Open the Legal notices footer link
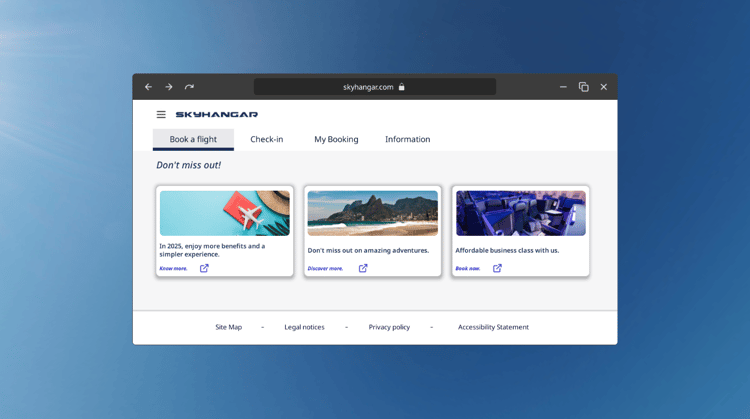Screen dimensions: 750x419 (x=304, y=327)
